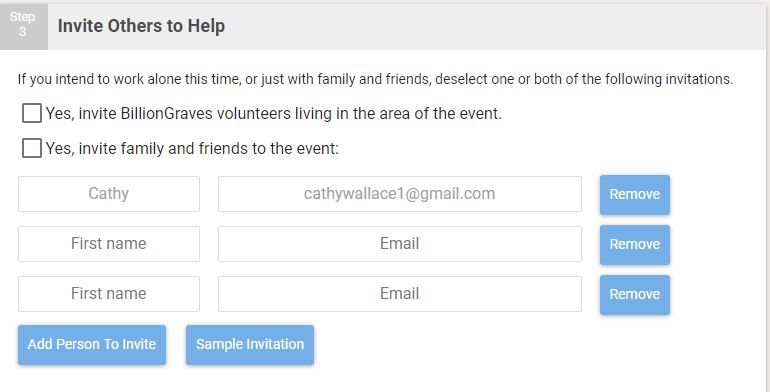Tick the invite family and friends checkbox
770x392 pixels.
tap(32, 148)
